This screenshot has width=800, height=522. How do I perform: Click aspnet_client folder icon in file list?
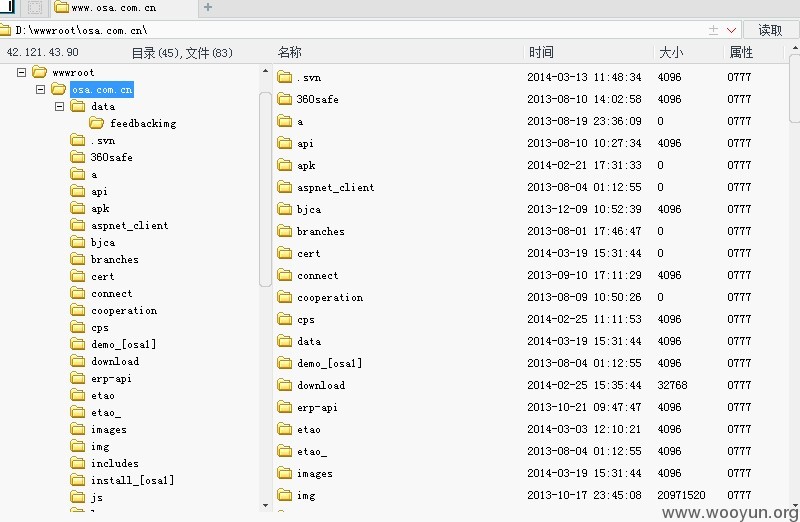click(284, 187)
